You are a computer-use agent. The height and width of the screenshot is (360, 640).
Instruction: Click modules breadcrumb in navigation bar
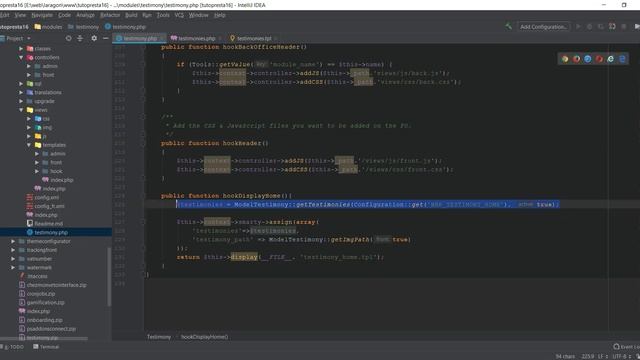pyautogui.click(x=48, y=27)
